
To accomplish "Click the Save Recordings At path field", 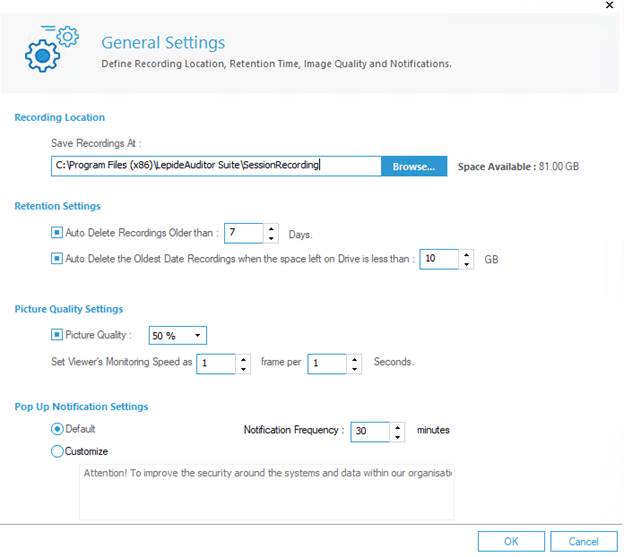I will [216, 166].
